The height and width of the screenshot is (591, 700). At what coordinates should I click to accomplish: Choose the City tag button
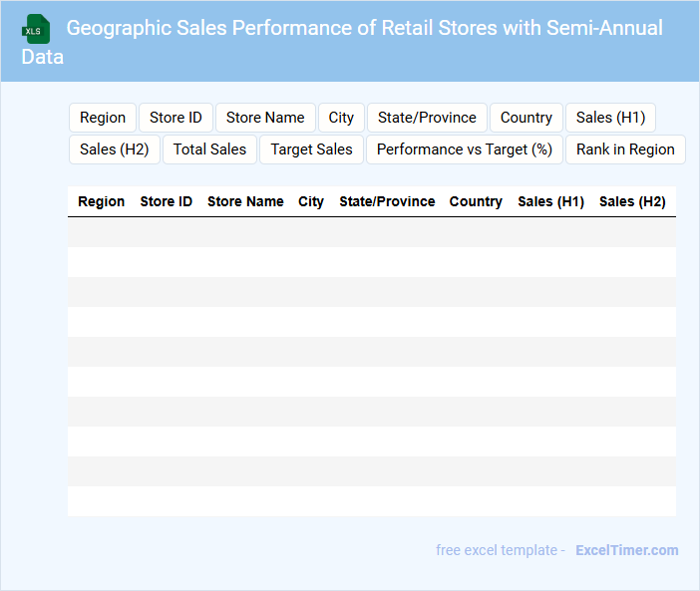(341, 118)
